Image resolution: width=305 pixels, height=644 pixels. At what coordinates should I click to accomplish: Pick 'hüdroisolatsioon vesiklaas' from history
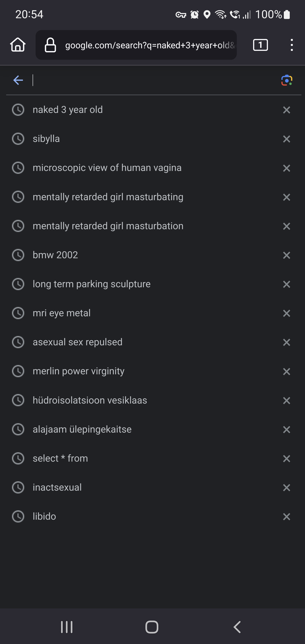90,400
